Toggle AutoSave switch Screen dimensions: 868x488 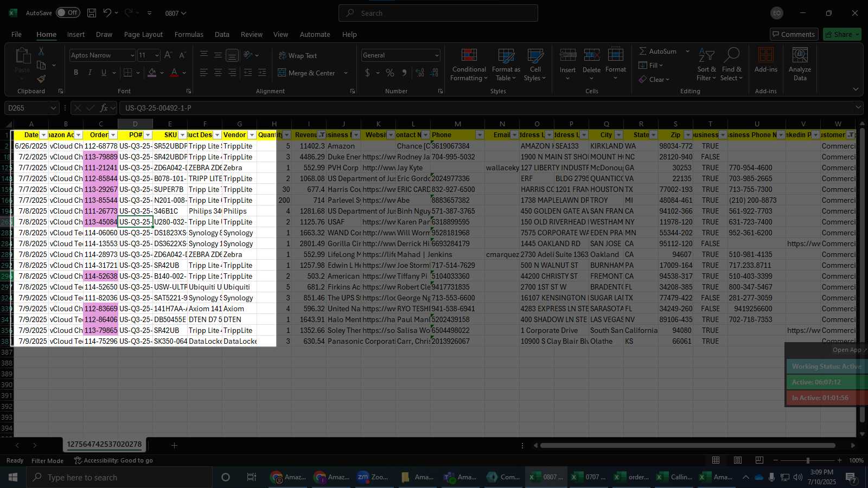[68, 12]
